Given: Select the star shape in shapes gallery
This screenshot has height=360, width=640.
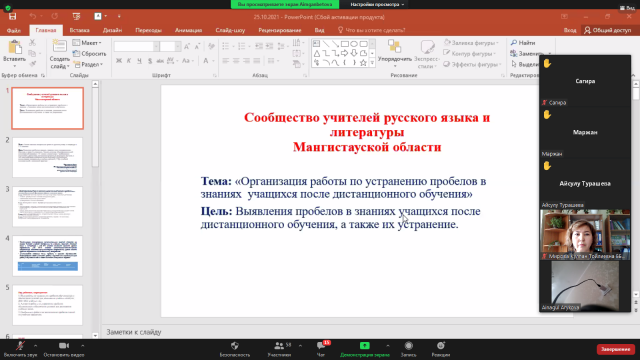Looking at the screenshot, I should pyautogui.click(x=363, y=62).
